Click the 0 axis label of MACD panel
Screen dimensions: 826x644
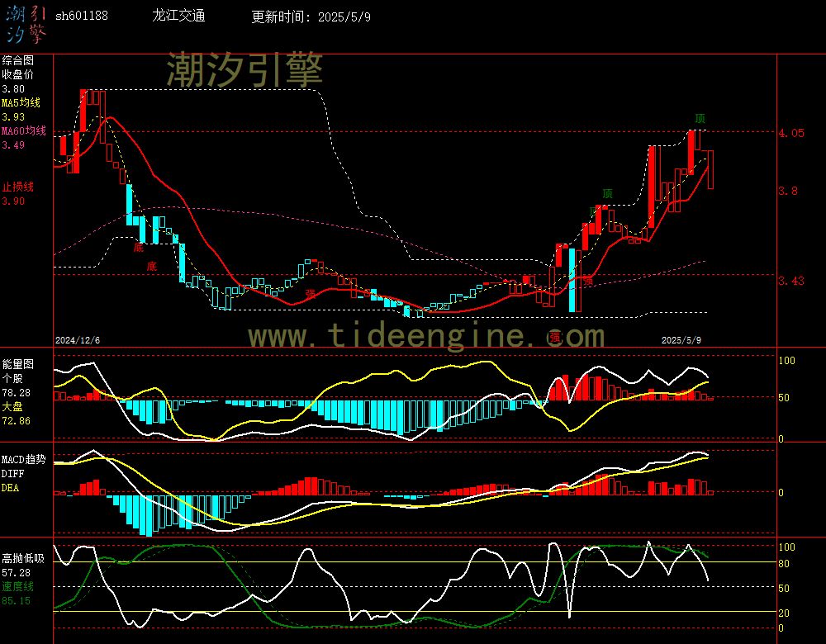coord(781,492)
